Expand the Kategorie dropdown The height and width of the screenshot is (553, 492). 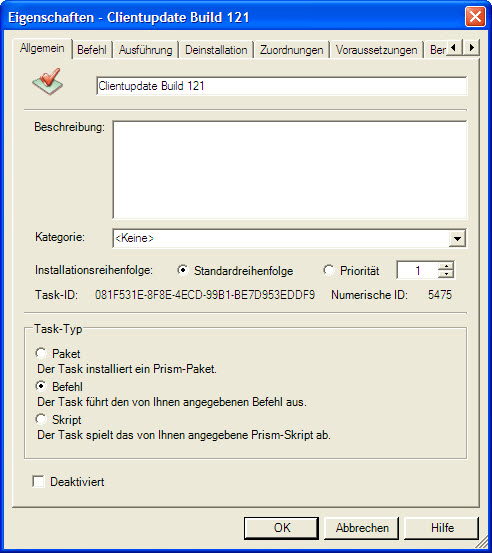(457, 238)
